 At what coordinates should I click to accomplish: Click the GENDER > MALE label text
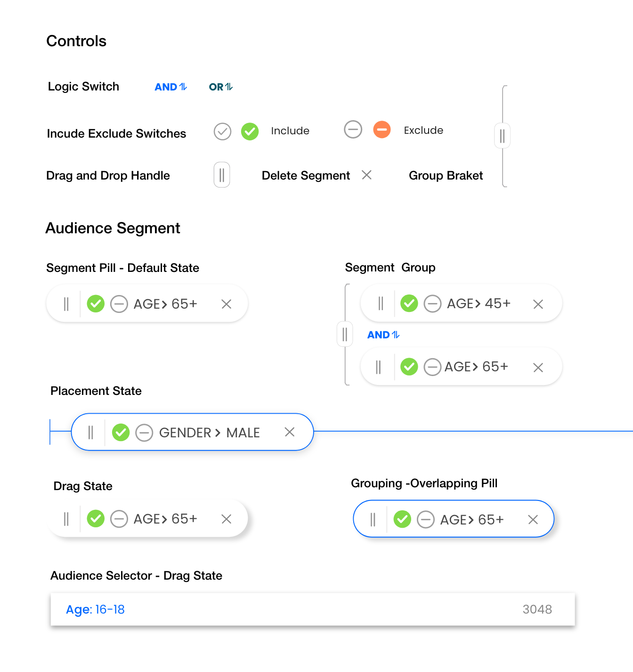click(210, 433)
